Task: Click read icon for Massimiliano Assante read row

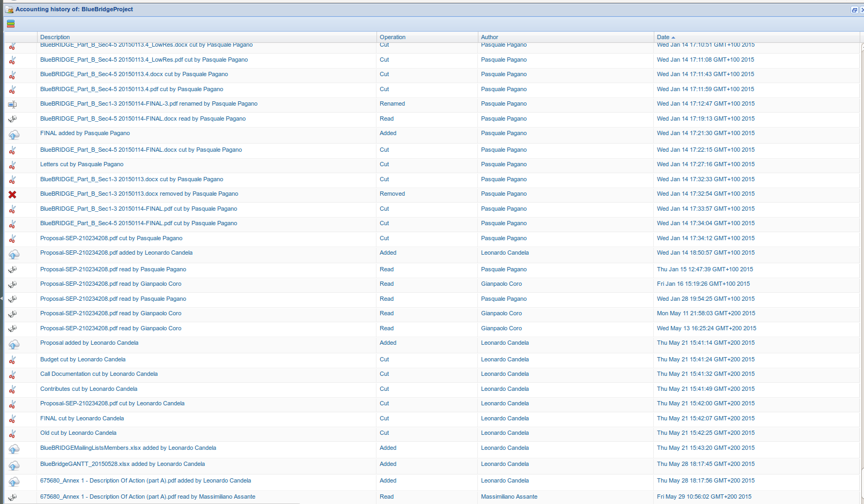Action: coord(12,498)
